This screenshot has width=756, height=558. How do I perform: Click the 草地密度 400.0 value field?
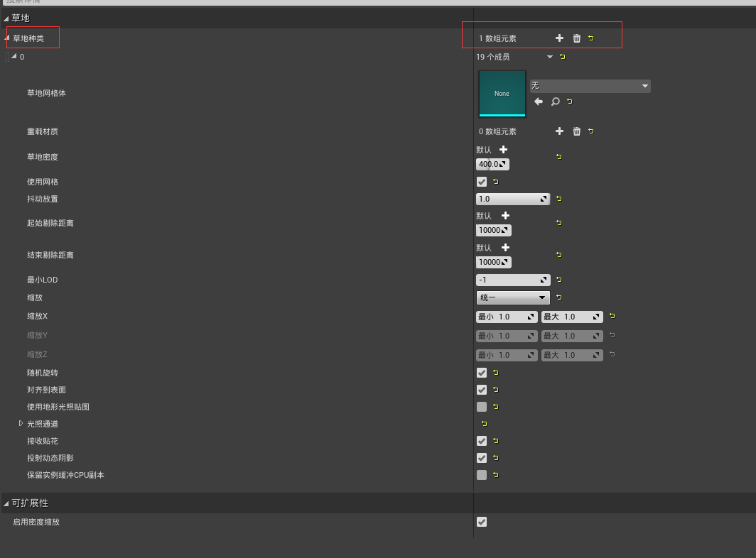tap(492, 164)
